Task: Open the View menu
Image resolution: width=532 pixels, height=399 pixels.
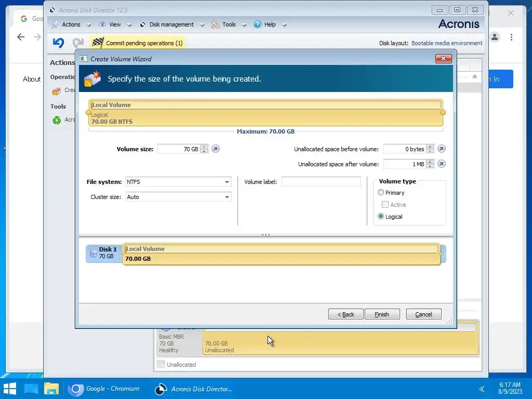Action: click(x=115, y=24)
